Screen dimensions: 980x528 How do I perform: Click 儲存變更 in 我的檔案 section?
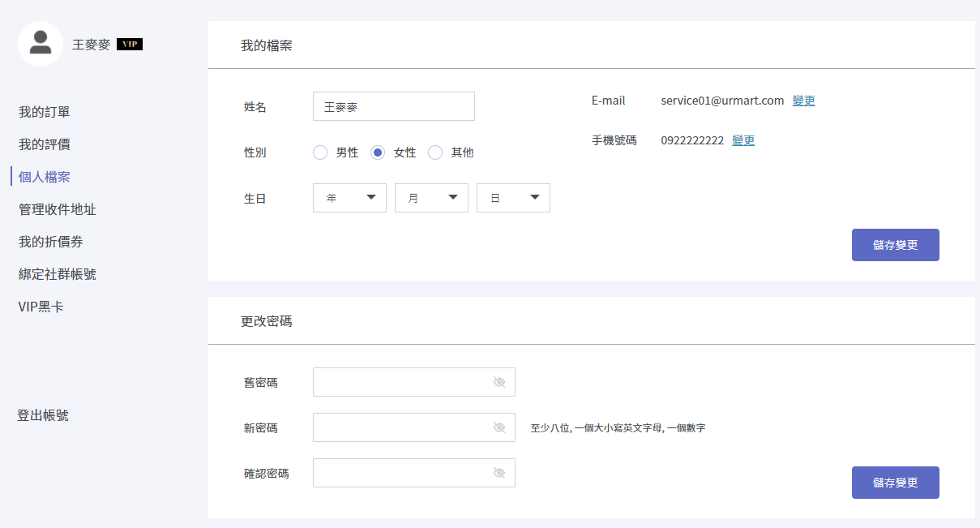896,245
